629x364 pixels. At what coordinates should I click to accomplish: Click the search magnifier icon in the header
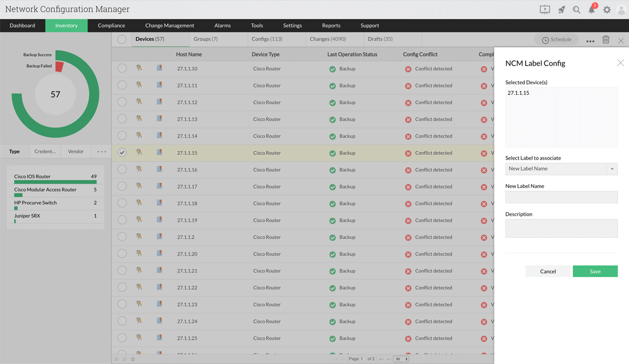tap(576, 9)
